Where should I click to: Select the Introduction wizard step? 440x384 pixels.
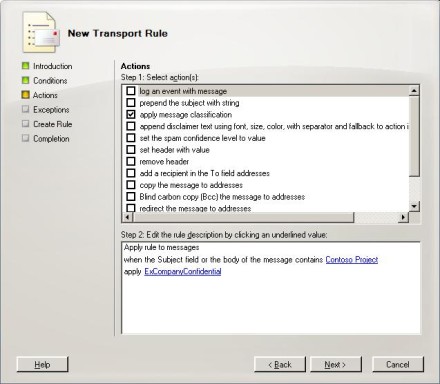53,66
